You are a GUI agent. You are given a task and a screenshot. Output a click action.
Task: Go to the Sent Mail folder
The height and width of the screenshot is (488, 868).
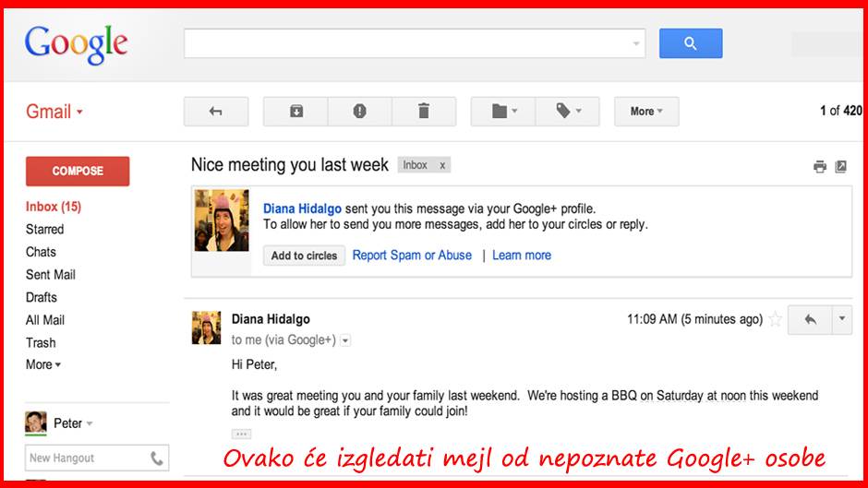pyautogui.click(x=51, y=275)
